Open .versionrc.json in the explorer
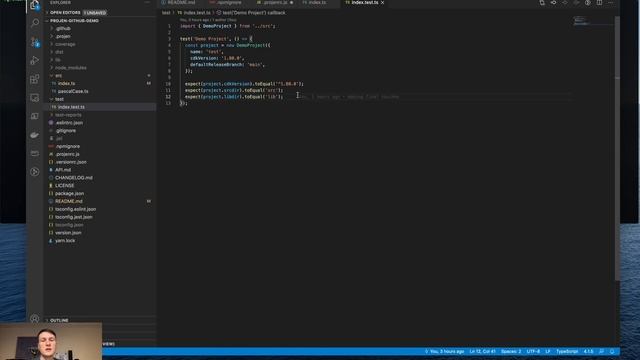 coord(71,162)
